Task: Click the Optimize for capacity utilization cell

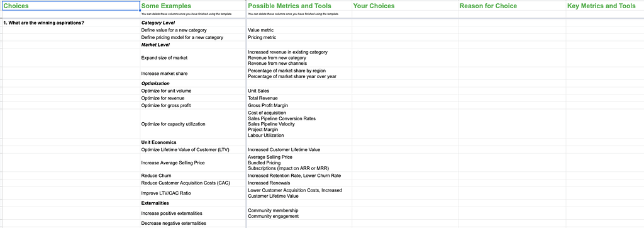Action: coord(193,124)
